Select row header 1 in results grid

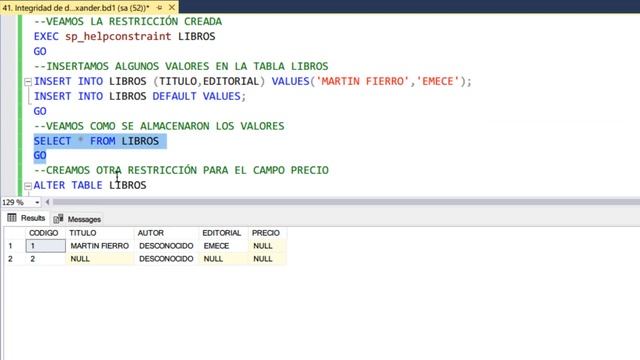(15, 246)
